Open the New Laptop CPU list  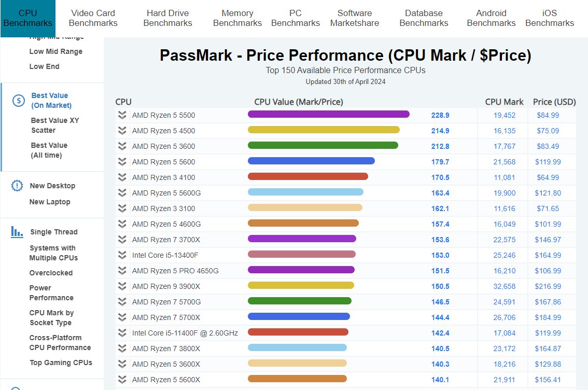click(x=50, y=202)
